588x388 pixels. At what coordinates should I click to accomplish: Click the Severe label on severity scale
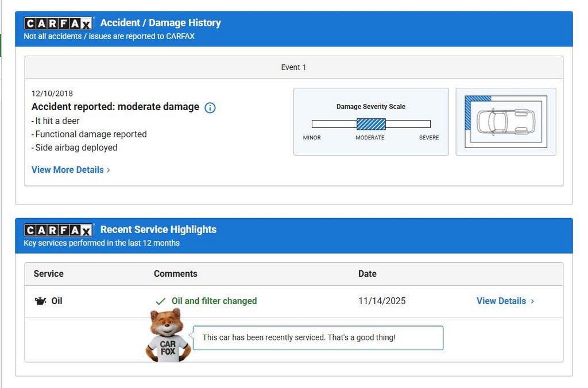point(429,138)
